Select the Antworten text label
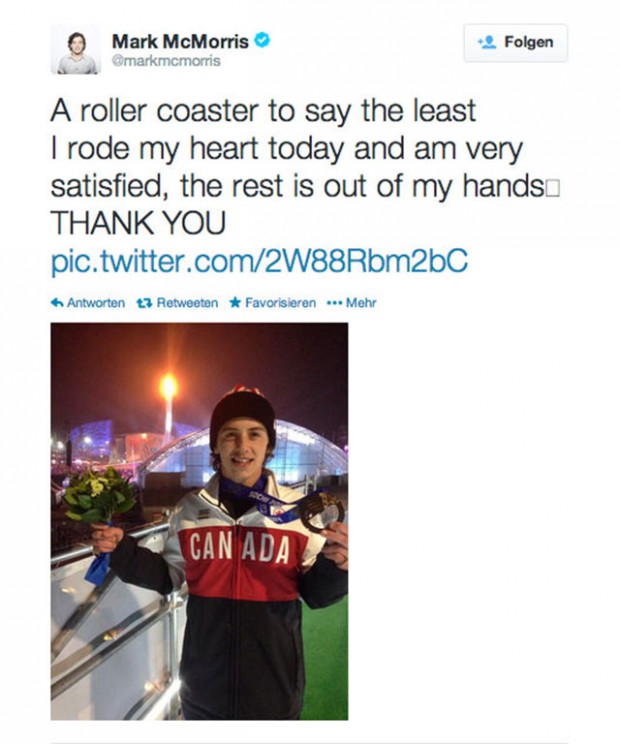 click(x=95, y=303)
